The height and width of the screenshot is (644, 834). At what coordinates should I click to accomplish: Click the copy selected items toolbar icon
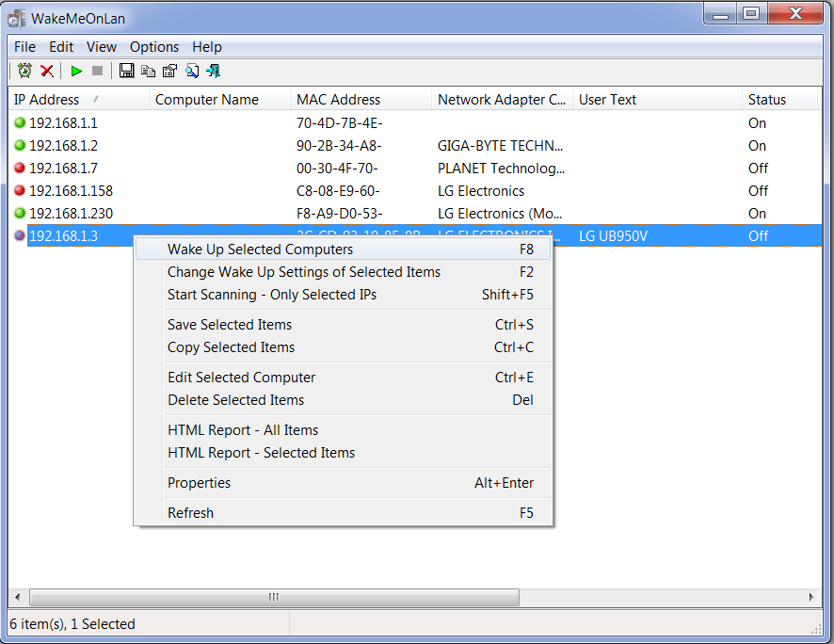[x=148, y=71]
